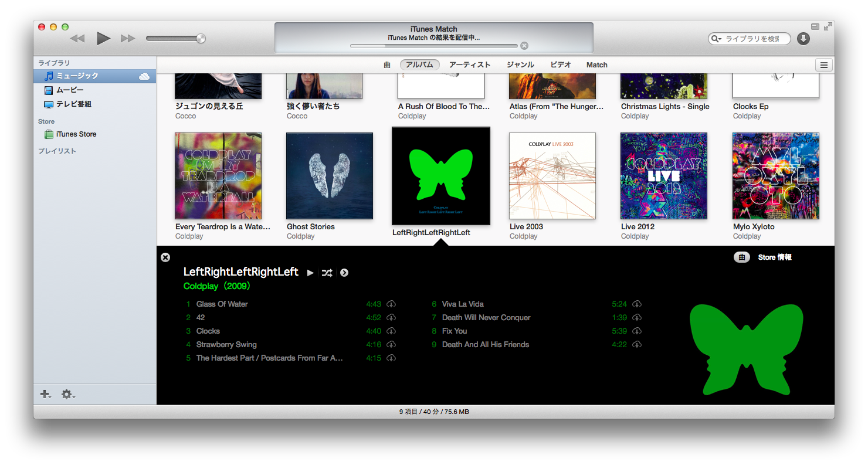This screenshot has width=868, height=465.
Task: Click the main Play button
Action: click(103, 39)
